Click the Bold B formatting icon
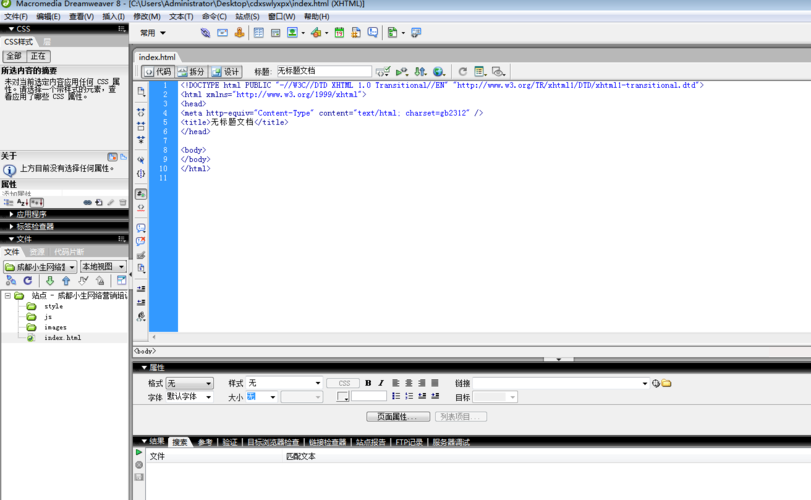The image size is (811, 500). pos(368,383)
